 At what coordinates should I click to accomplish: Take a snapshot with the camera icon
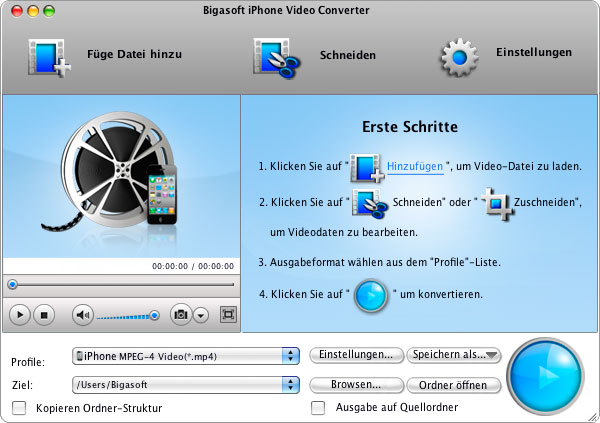pos(181,315)
